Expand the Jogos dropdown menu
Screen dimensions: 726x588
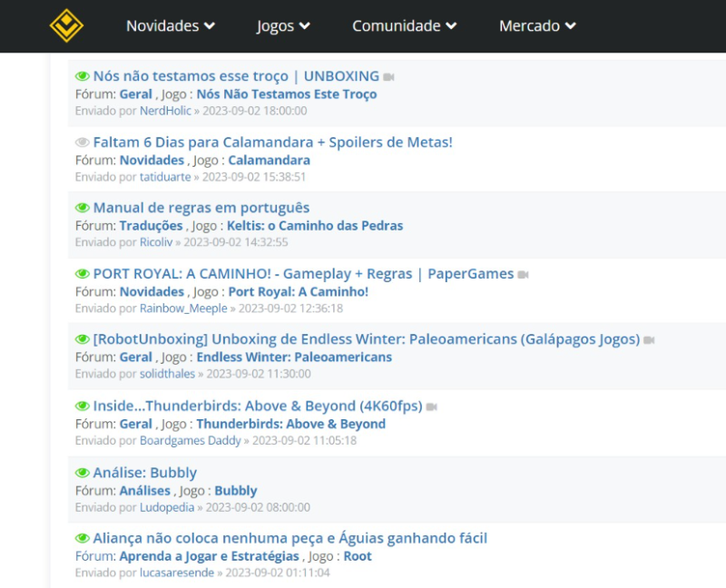point(283,26)
